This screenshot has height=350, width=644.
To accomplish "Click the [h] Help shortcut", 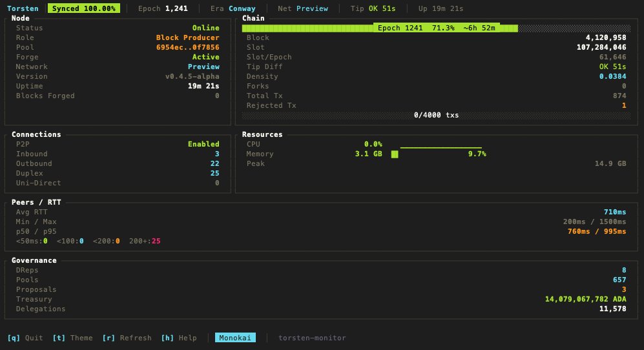I will (x=179, y=338).
